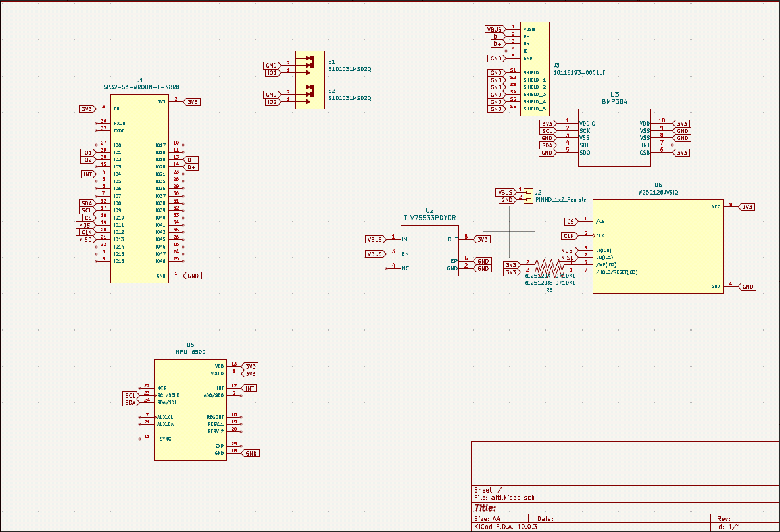Image resolution: width=780 pixels, height=532 pixels.
Task: Click the 3V3 label on U3 VDD pin
Action: click(681, 124)
